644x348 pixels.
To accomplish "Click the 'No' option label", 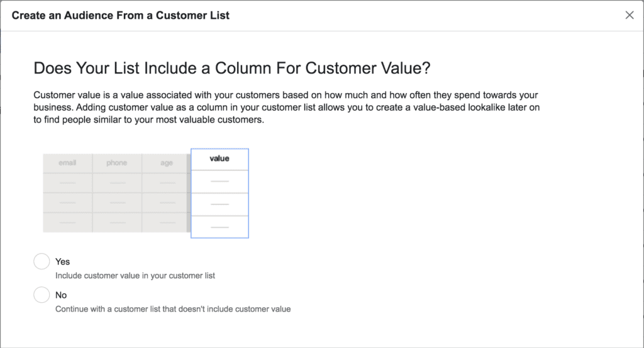I will coord(61,295).
